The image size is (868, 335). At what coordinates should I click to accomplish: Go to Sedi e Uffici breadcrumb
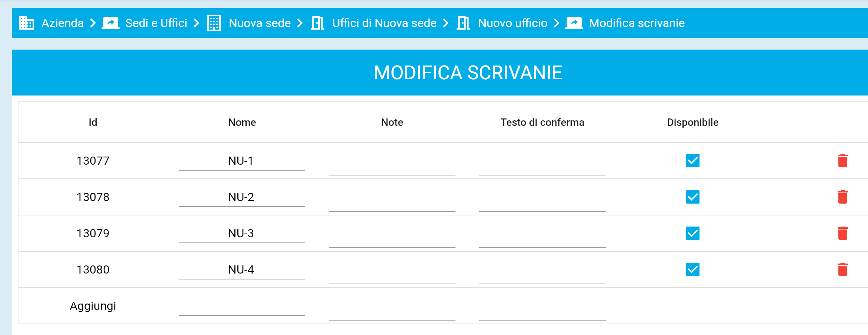tap(156, 23)
